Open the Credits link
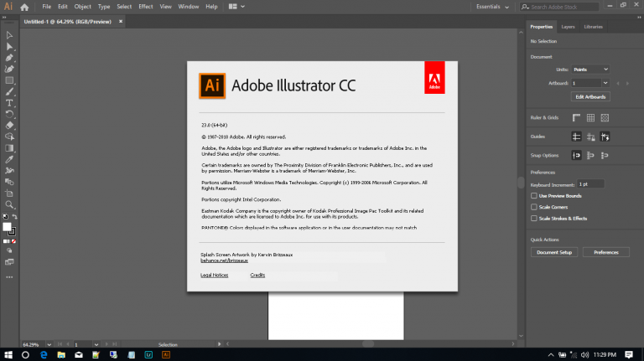644x361 pixels. [257, 276]
